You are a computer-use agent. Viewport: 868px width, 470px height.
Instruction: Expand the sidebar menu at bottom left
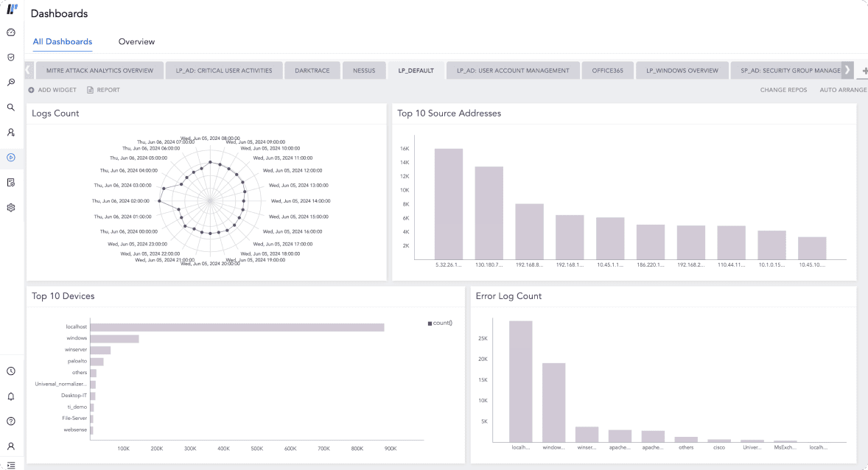point(11,465)
